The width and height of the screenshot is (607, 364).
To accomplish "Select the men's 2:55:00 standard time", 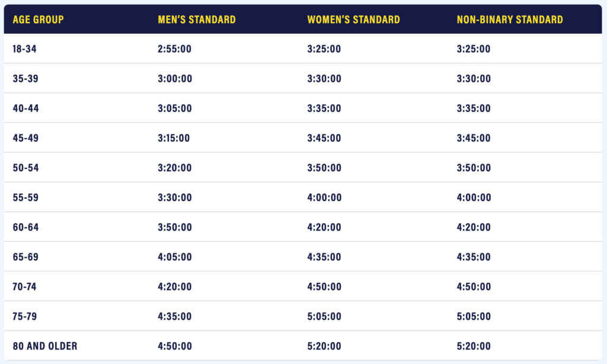I will pyautogui.click(x=175, y=49).
